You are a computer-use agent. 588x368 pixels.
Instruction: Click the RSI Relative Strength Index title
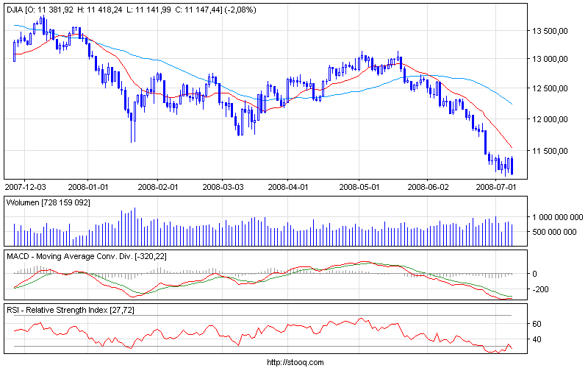point(71,310)
